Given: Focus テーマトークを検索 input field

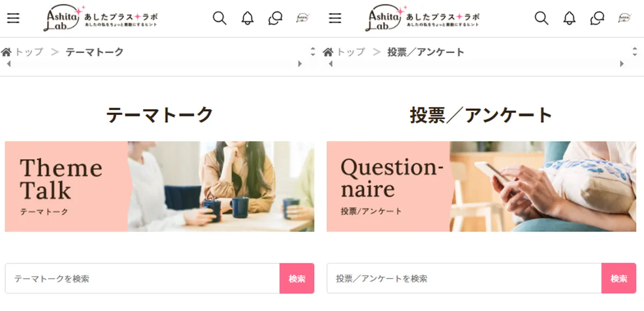Looking at the screenshot, I should pyautogui.click(x=142, y=278).
